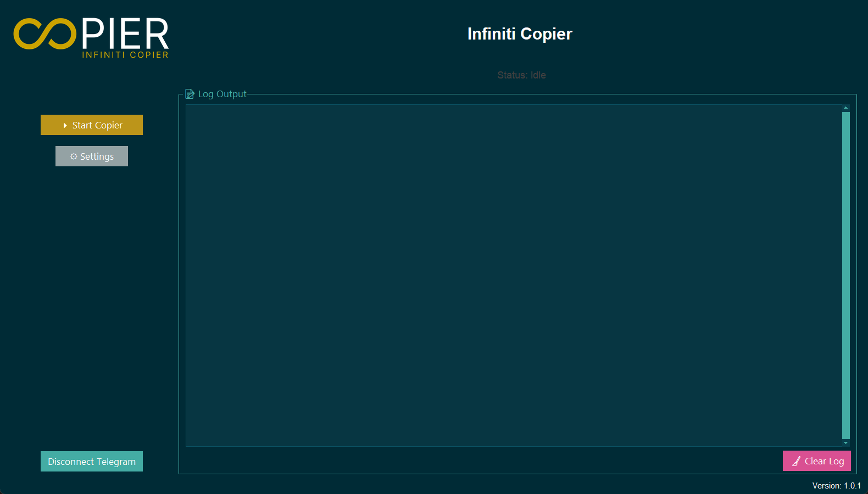The height and width of the screenshot is (494, 868).
Task: Clear the log with Clear Log
Action: click(x=817, y=461)
